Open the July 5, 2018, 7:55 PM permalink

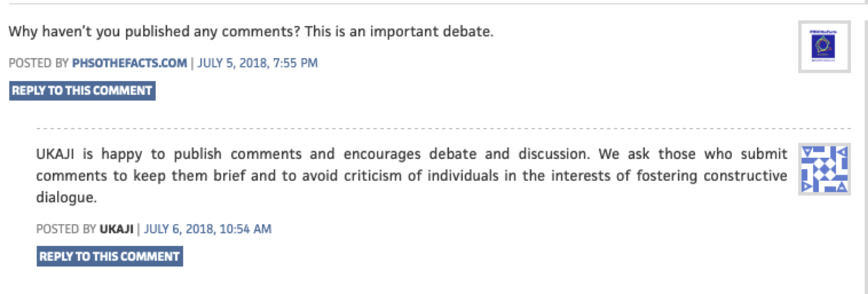257,63
